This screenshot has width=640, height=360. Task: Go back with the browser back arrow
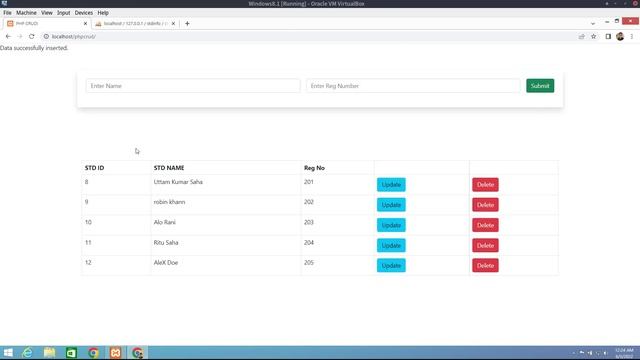click(x=8, y=36)
